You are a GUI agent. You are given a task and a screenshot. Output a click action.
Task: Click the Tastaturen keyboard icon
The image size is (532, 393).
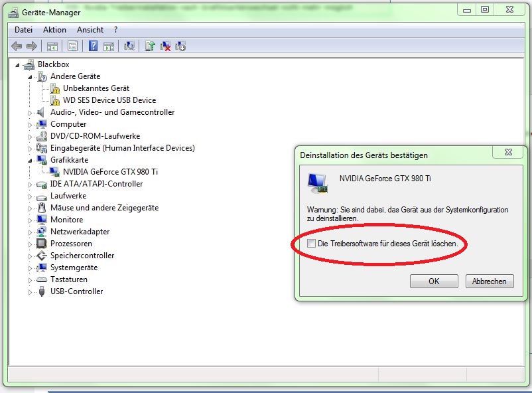pyautogui.click(x=42, y=279)
